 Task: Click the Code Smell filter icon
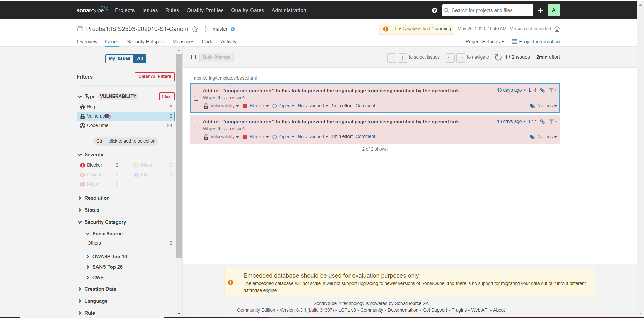(83, 126)
